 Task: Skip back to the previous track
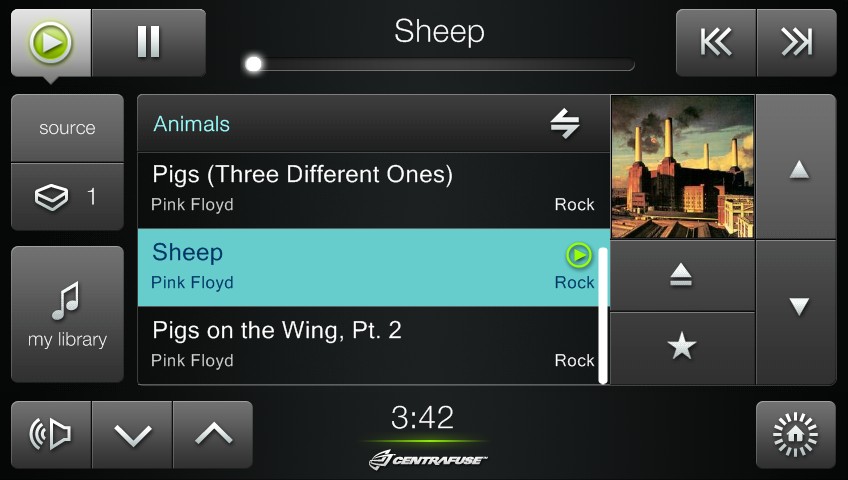[716, 42]
